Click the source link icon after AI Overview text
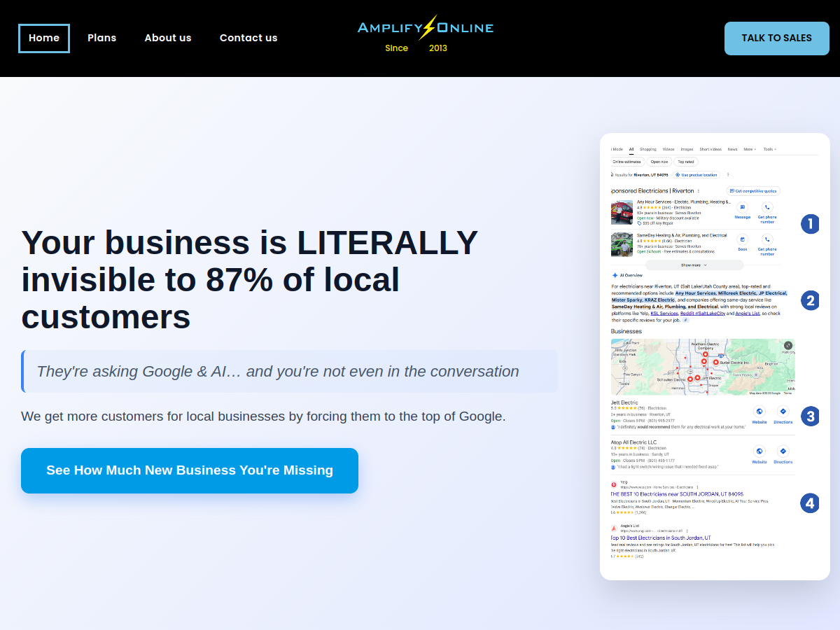This screenshot has width=840, height=630. tap(685, 320)
